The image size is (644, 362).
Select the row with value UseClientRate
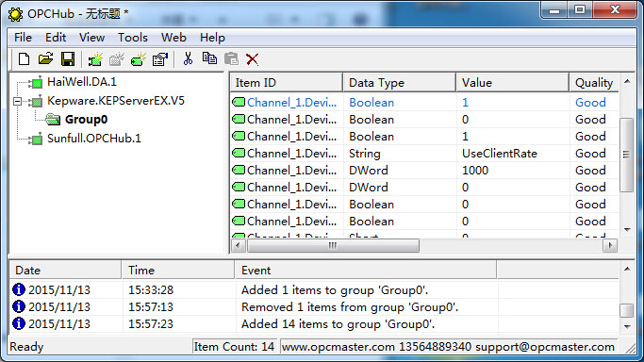tap(424, 154)
